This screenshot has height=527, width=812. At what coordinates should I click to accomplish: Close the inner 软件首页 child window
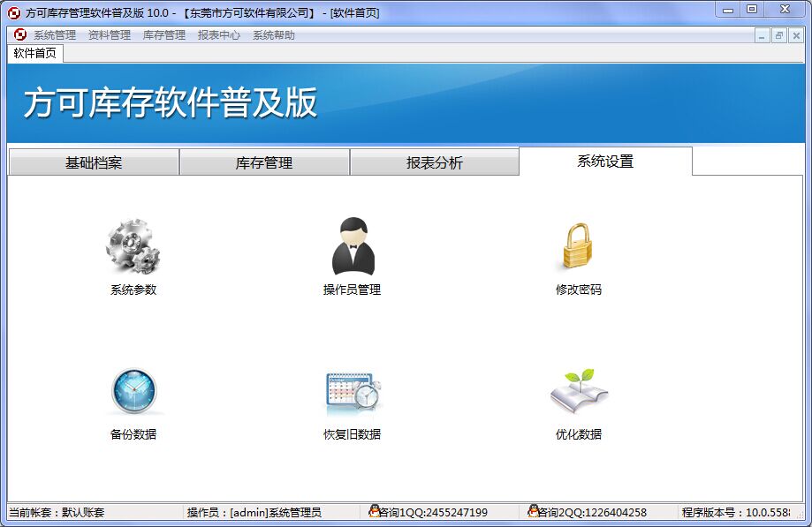[x=796, y=35]
